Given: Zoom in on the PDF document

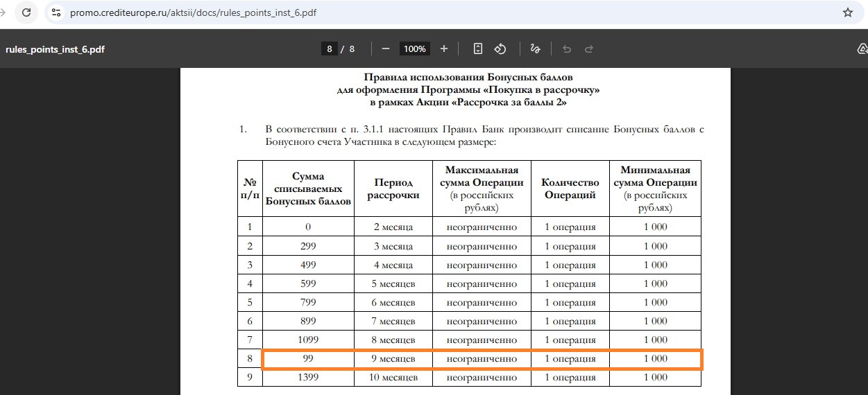Looking at the screenshot, I should [x=444, y=49].
